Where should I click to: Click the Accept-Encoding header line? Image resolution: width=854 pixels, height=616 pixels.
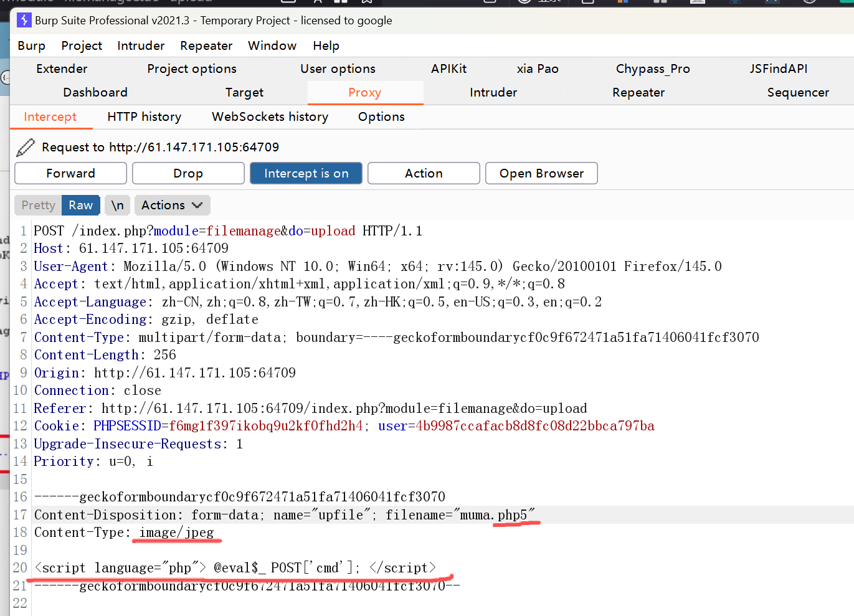(146, 320)
